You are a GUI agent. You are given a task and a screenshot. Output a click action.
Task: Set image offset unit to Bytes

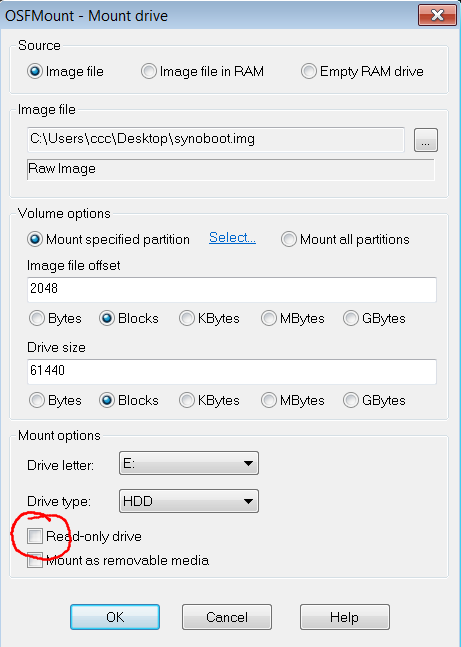[55, 319]
